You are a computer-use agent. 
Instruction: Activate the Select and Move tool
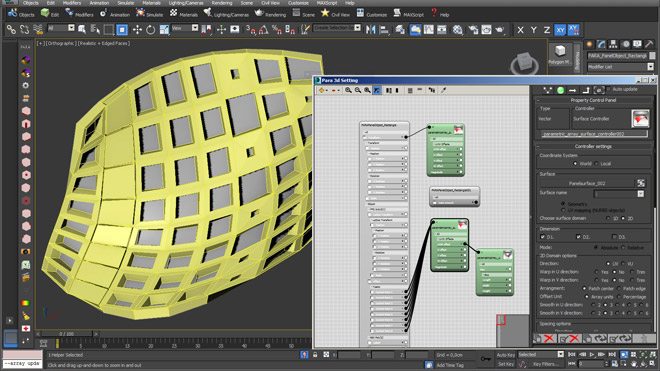(137, 29)
